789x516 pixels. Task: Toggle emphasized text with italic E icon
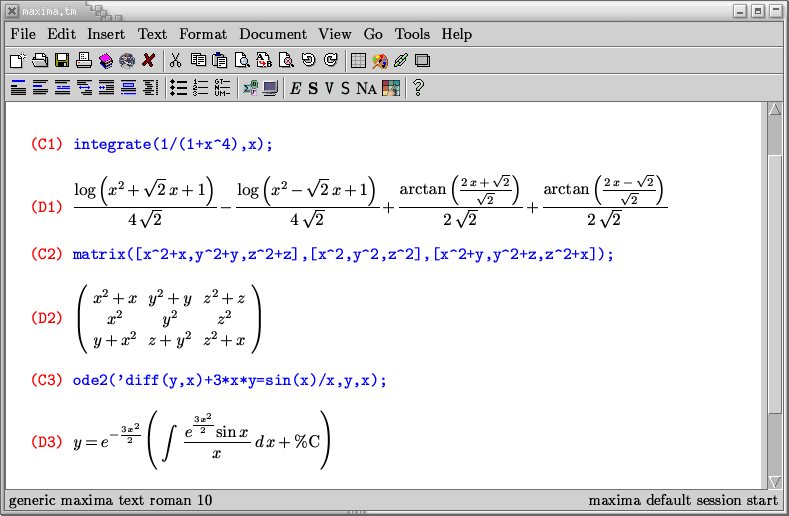(295, 88)
